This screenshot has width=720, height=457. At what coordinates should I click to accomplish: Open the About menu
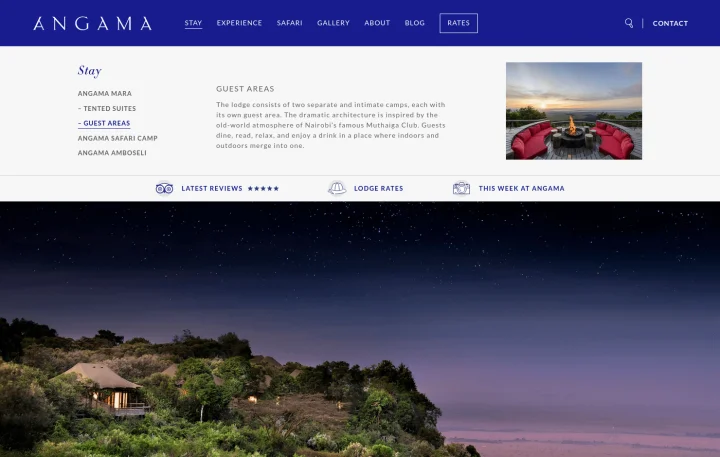pyautogui.click(x=377, y=23)
